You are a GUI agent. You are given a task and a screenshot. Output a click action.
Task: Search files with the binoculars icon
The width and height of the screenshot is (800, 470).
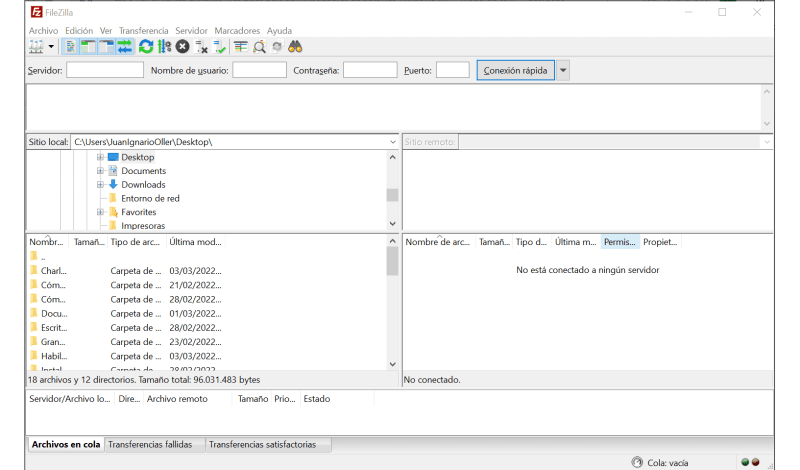click(x=295, y=47)
